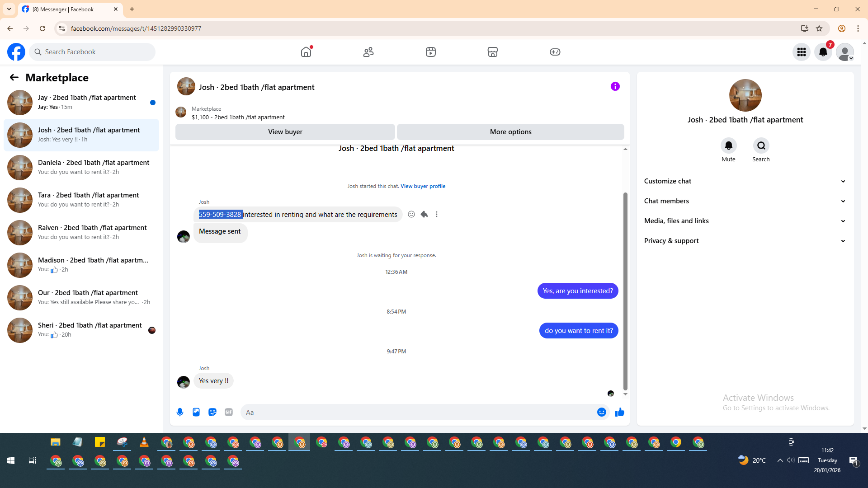Open the Friends icon in top navigation

[368, 52]
